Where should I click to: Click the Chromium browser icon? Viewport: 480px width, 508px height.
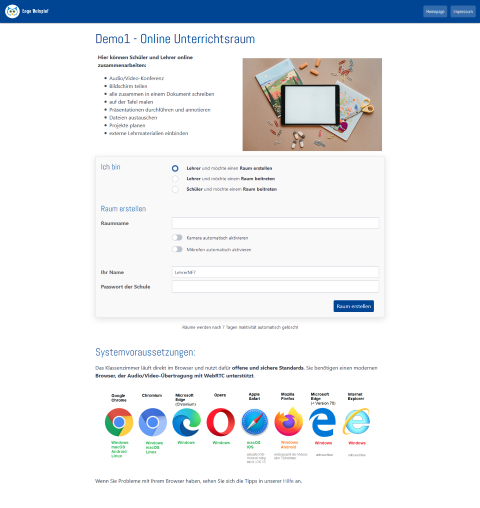tap(153, 422)
